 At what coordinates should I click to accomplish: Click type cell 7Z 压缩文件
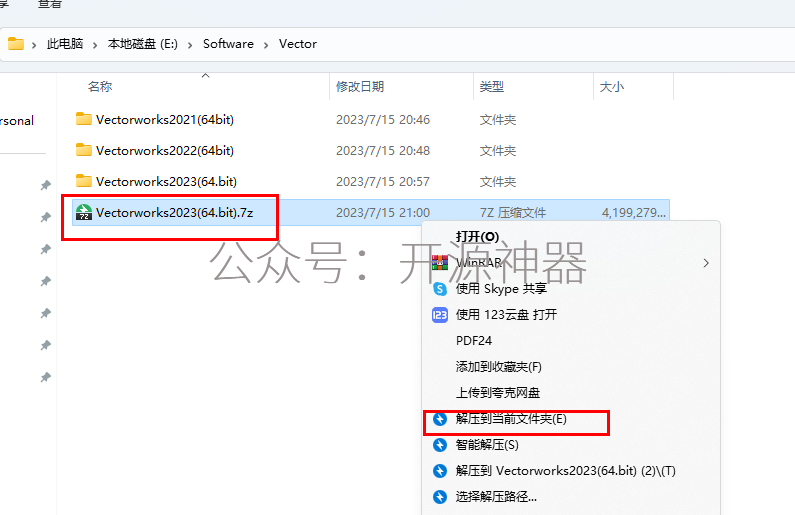[x=513, y=212]
